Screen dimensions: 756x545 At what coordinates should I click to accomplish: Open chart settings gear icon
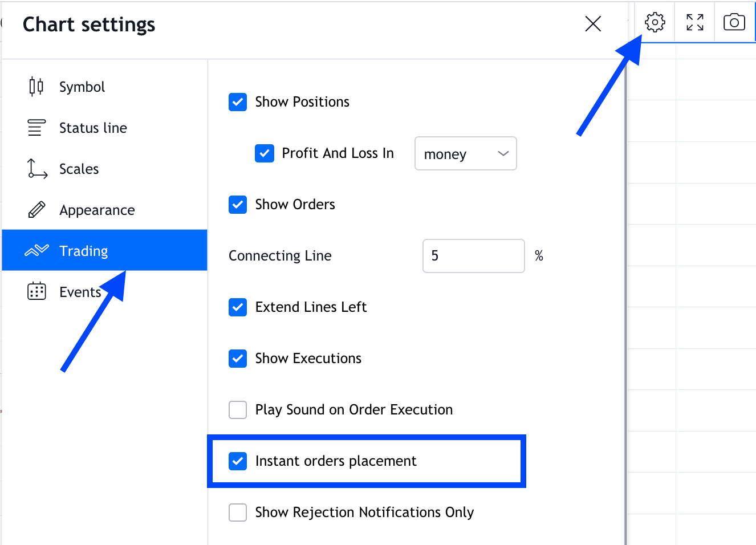(655, 22)
